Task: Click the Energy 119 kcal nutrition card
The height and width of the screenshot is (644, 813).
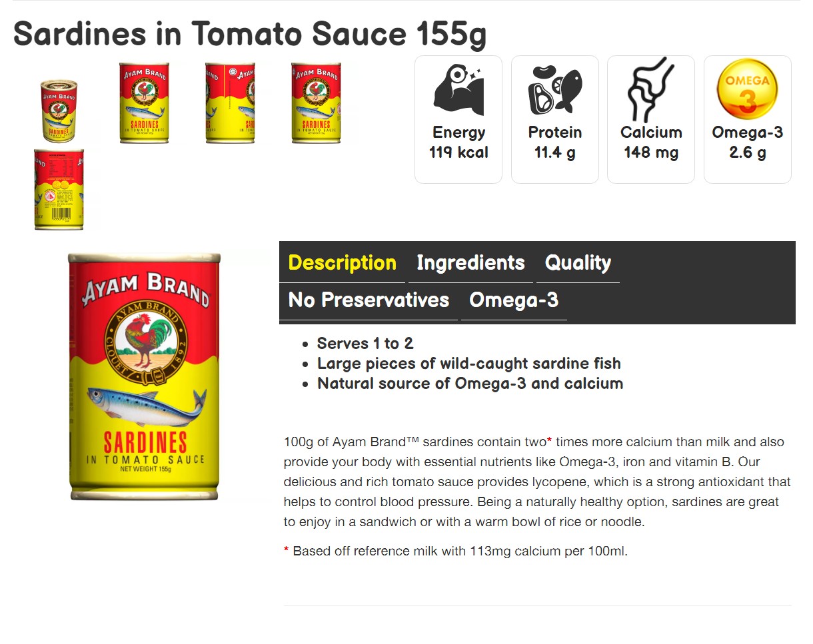Action: (x=458, y=119)
